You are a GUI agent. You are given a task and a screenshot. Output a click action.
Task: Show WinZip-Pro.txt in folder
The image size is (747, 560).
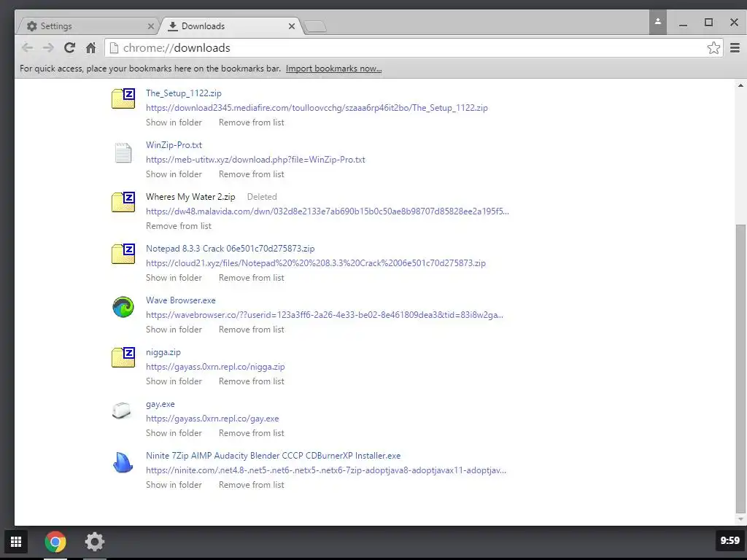[x=174, y=174]
